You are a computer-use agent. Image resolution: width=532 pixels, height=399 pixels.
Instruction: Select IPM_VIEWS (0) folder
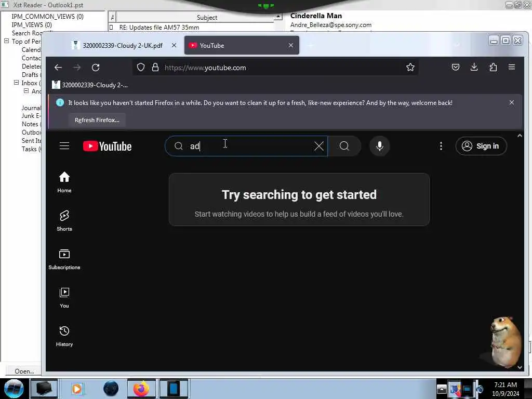(32, 25)
